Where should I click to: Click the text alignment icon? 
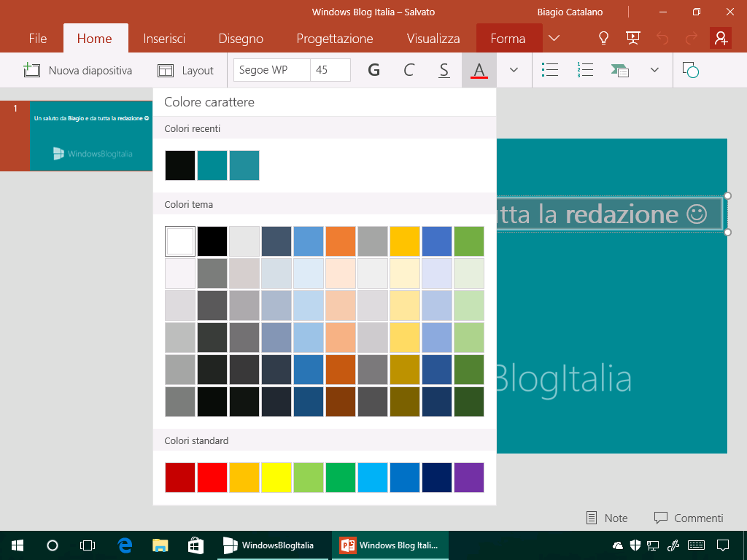coord(620,71)
